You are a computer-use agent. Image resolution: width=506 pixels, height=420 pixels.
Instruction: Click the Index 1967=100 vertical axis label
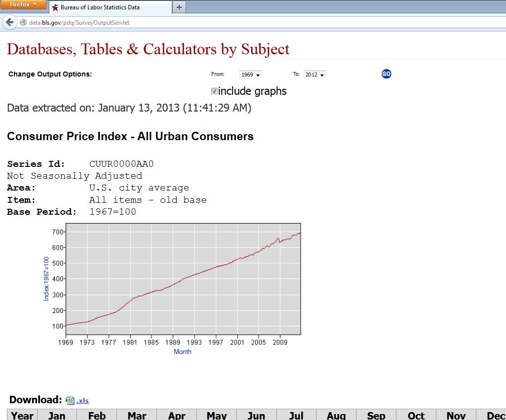(46, 279)
